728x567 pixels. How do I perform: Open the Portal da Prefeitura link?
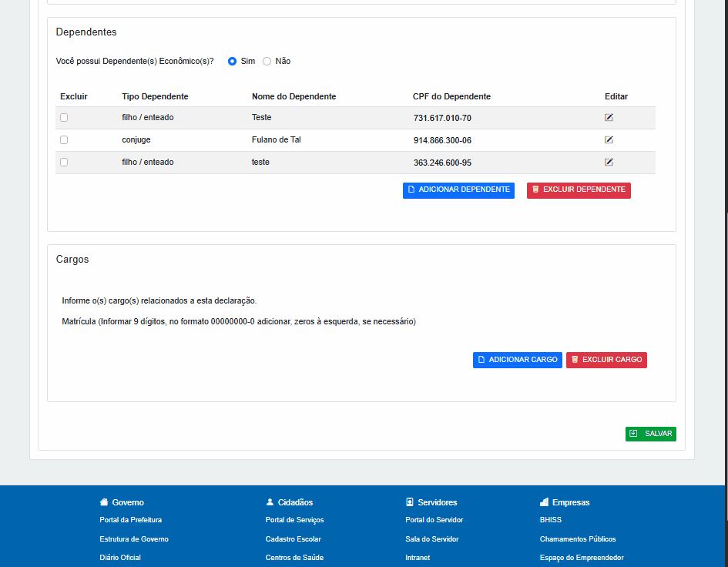pos(130,520)
